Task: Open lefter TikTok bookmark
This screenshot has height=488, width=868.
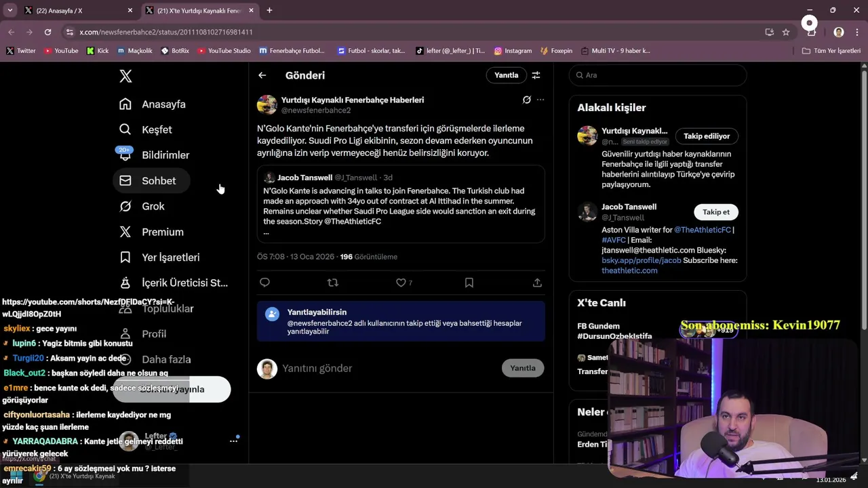Action: (450, 51)
